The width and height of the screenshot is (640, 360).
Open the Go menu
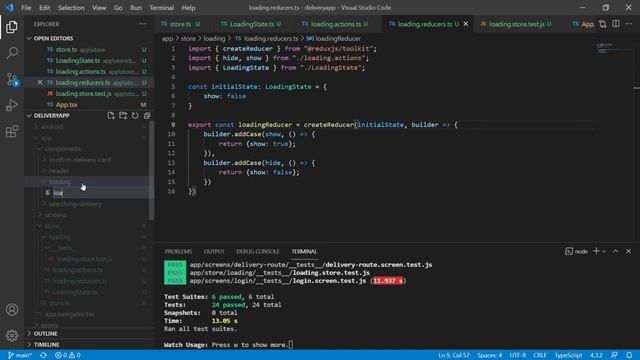coord(118,7)
